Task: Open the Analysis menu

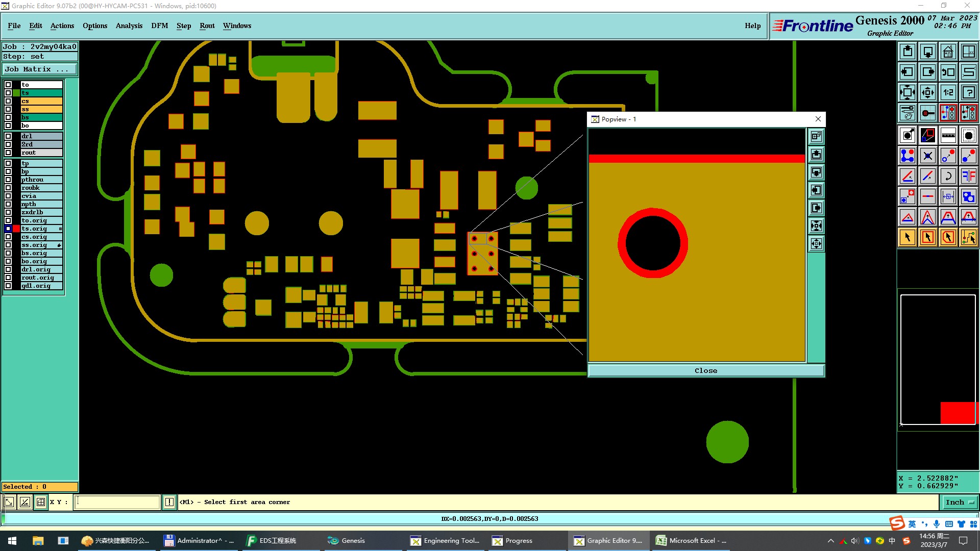Action: click(129, 26)
